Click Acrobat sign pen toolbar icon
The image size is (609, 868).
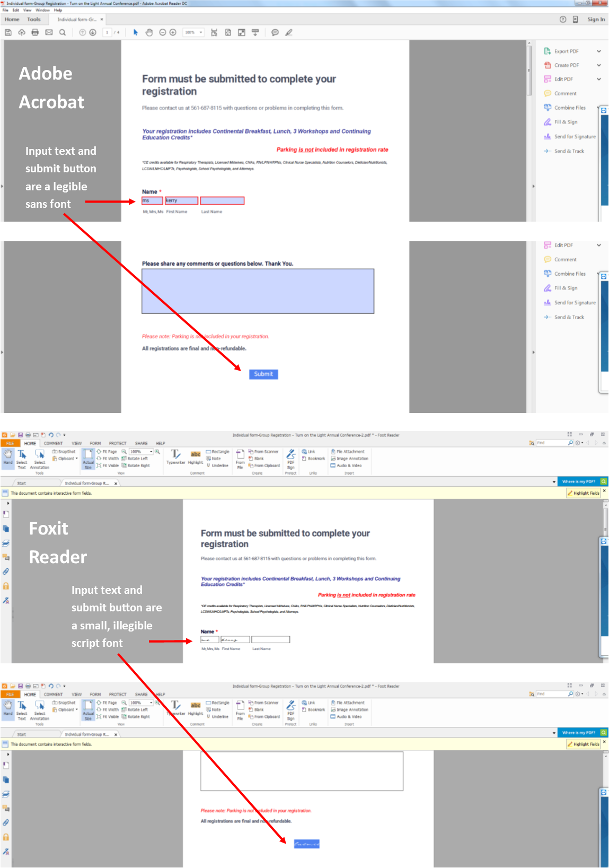(x=289, y=32)
